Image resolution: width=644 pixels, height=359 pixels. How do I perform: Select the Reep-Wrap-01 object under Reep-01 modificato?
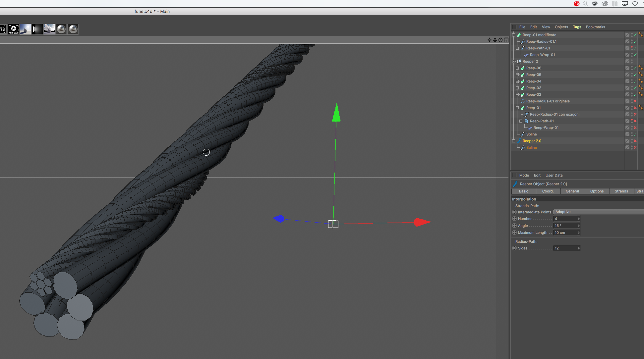pyautogui.click(x=542, y=55)
